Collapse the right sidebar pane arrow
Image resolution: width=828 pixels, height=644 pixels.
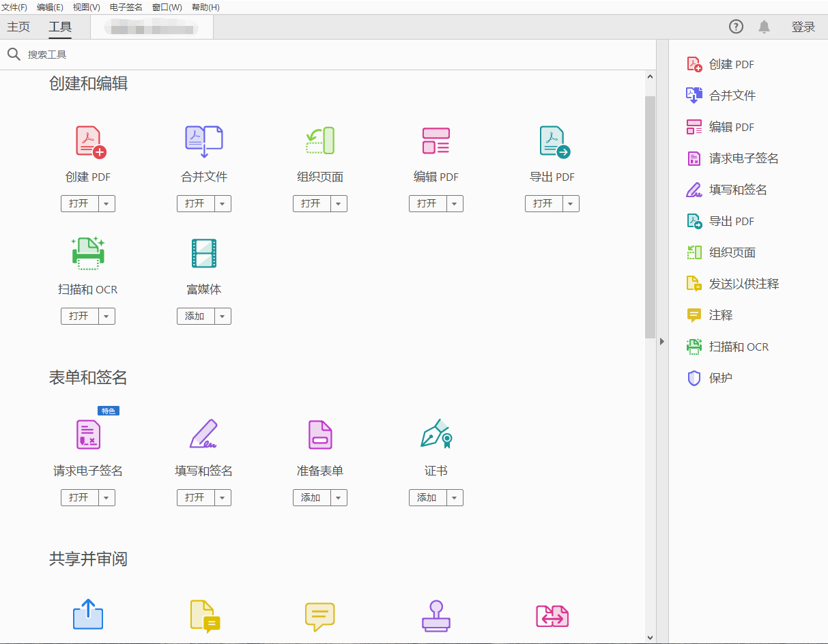(x=661, y=341)
